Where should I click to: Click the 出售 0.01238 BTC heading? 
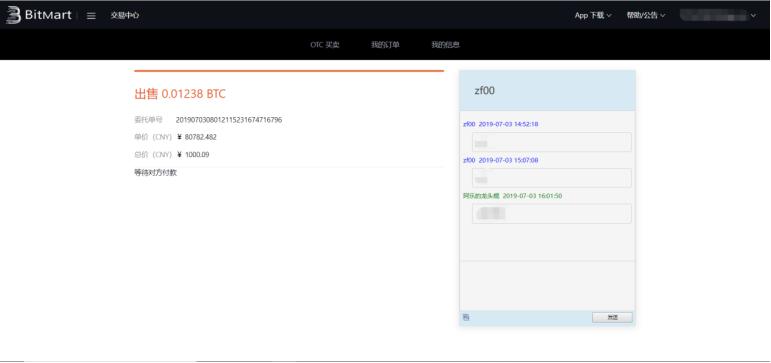(x=180, y=94)
